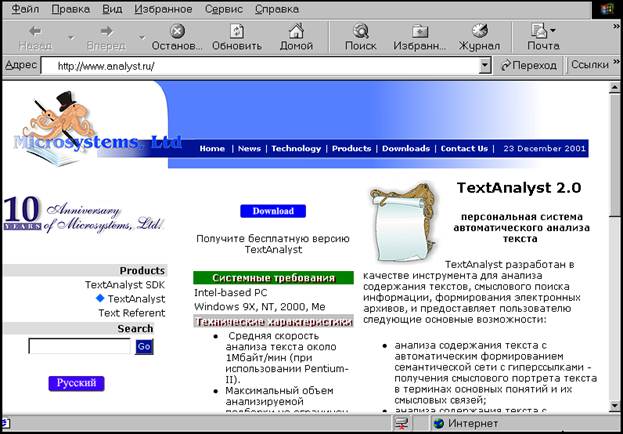Click the blue Download button
This screenshot has width=623, height=434.
click(273, 211)
